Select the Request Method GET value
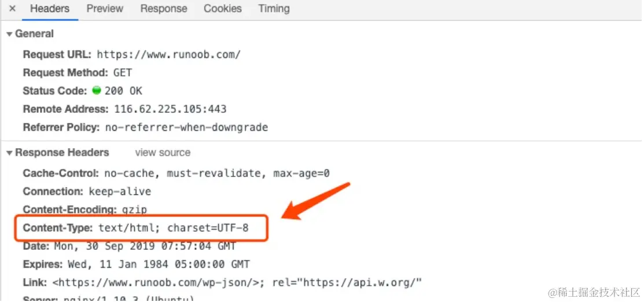644x302 pixels. pyautogui.click(x=123, y=73)
